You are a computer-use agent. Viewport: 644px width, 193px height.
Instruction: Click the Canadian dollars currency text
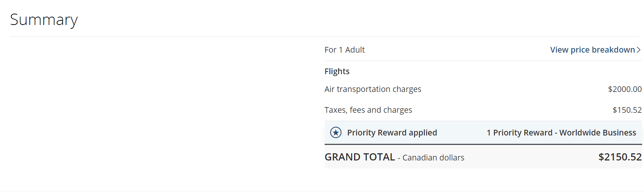(433, 157)
